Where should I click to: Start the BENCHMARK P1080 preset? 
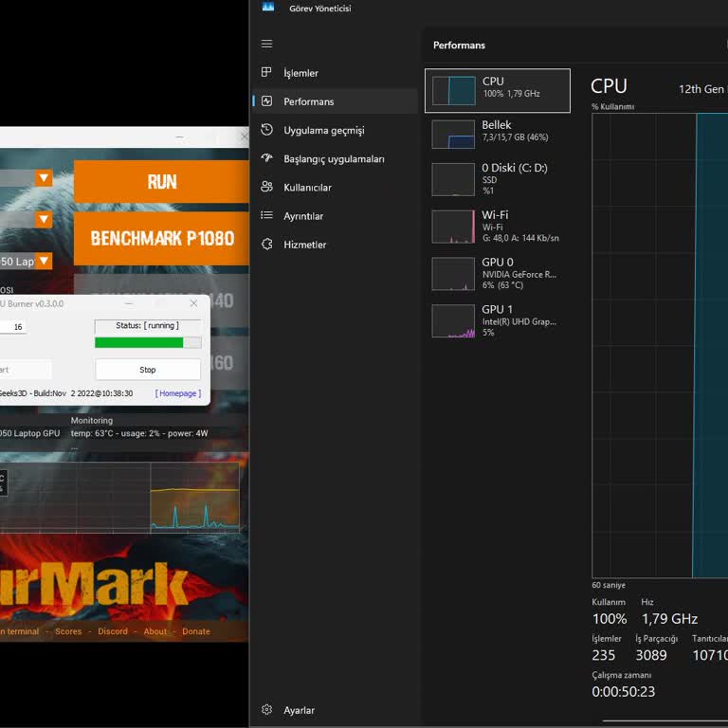click(162, 239)
